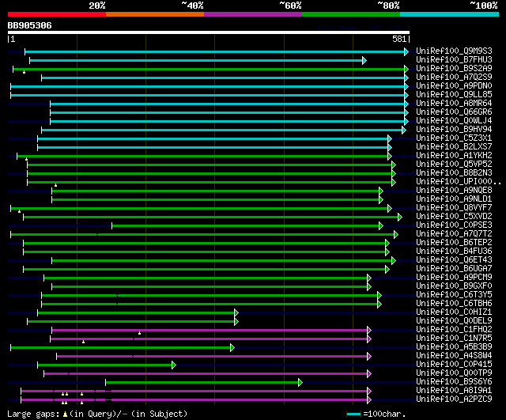506x420 pixels.
Task: Click the purple ~60% identity legend segment
Action: 253,14
